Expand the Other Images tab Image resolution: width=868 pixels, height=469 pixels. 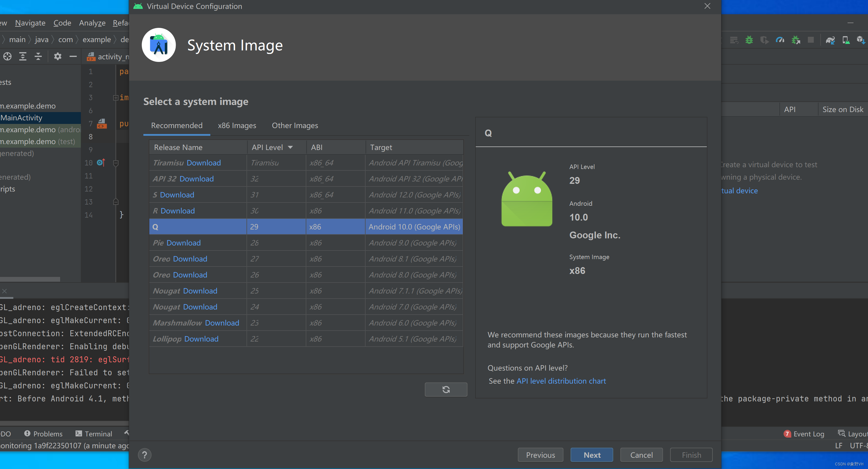(x=295, y=125)
